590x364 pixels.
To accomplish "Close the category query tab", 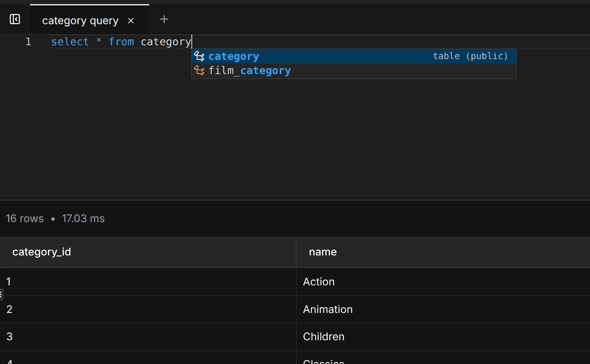I will click(131, 21).
